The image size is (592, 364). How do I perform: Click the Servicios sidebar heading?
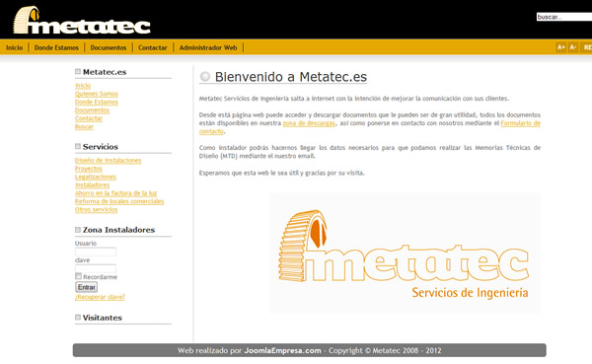(101, 147)
